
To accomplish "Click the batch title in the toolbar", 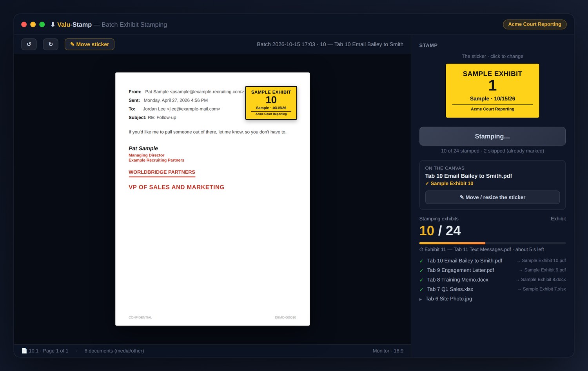I will point(330,44).
